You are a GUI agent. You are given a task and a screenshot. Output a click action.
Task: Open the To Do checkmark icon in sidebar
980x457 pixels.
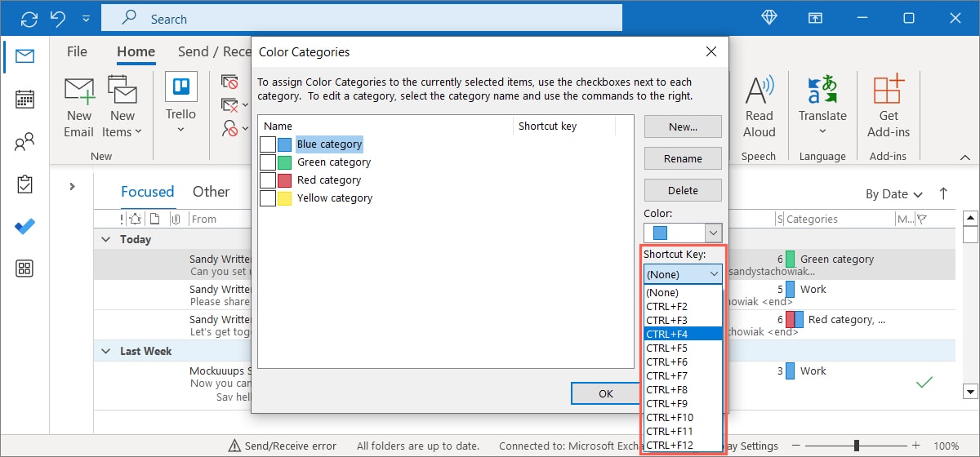[24, 227]
